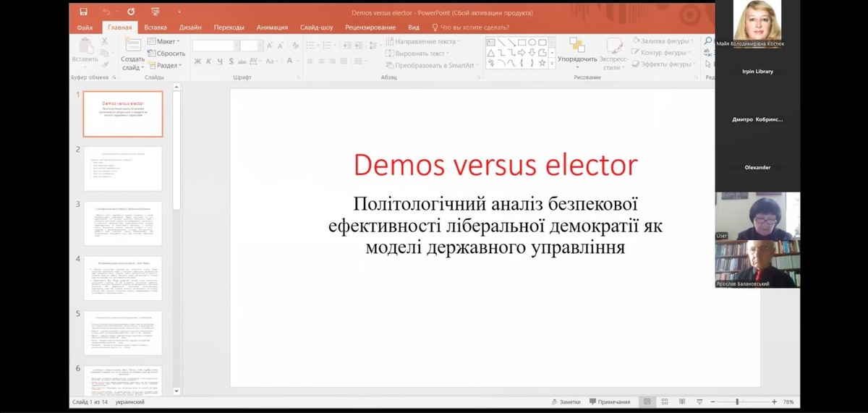
Task: Open the Customize Quick Access Toolbar arrow
Action: 179,12
